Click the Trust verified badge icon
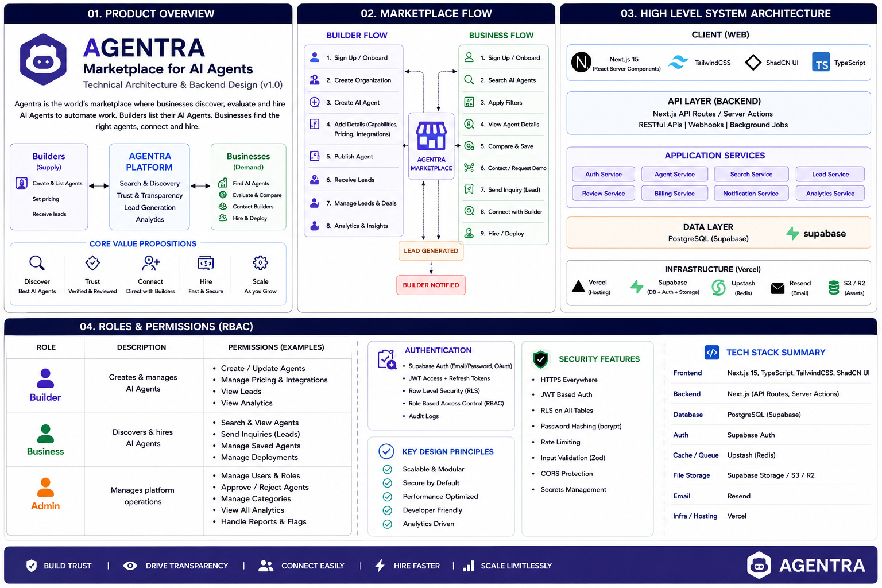The width and height of the screenshot is (882, 588). tap(92, 263)
